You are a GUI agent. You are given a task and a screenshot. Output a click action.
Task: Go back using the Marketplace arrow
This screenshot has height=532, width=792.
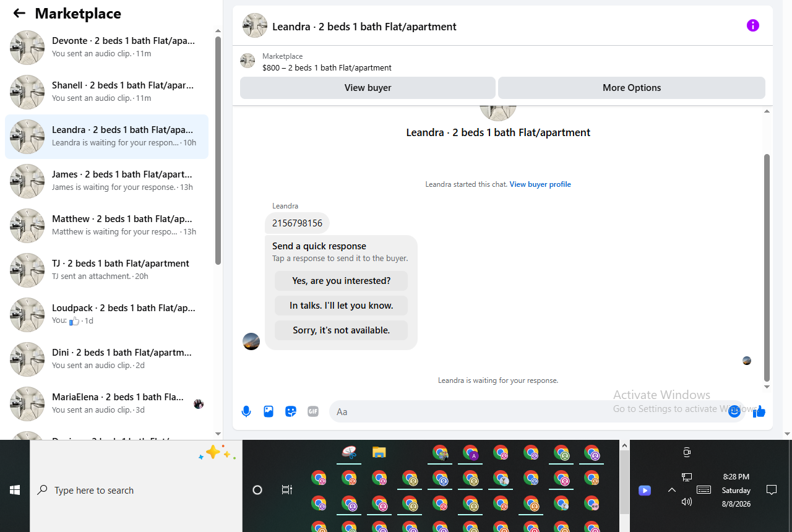coord(19,13)
